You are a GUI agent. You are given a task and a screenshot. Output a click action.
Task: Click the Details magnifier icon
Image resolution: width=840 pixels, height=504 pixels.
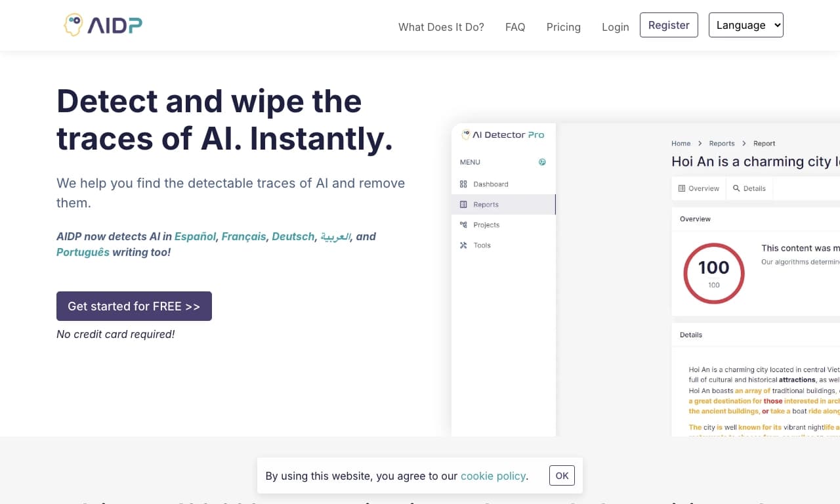pyautogui.click(x=736, y=188)
